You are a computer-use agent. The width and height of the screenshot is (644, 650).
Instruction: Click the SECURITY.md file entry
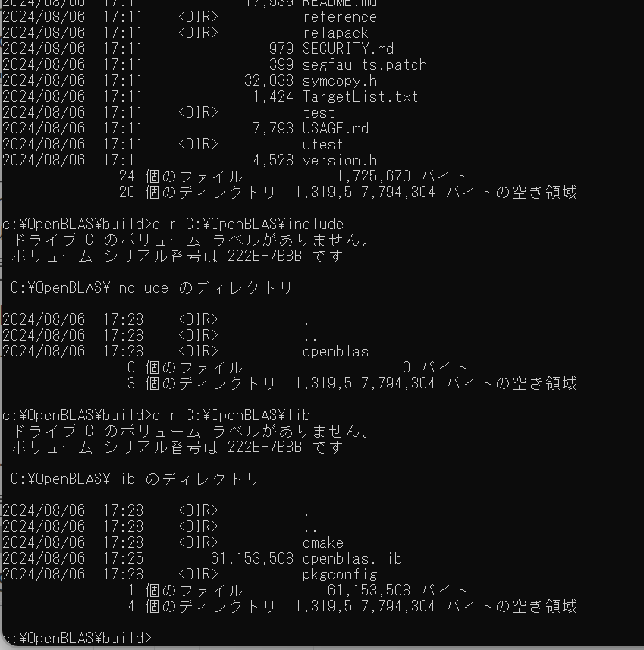pyautogui.click(x=348, y=49)
